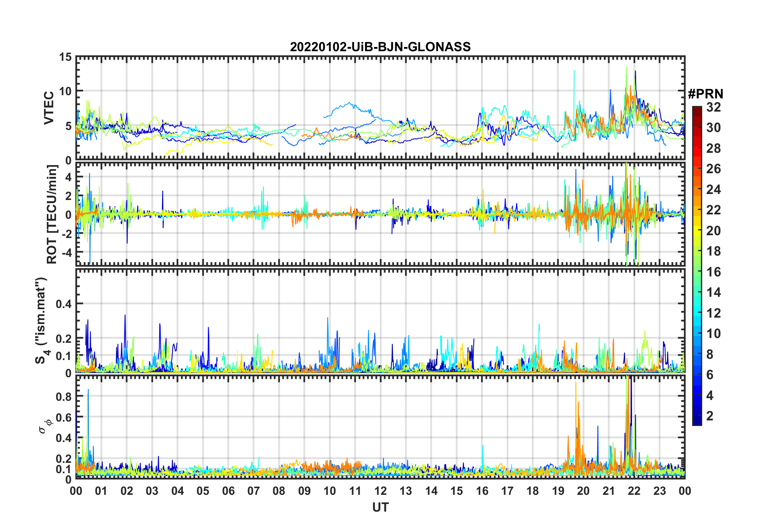This screenshot has width=761, height=532.
Task: Click the σφ y-axis label
Action: tap(44, 426)
